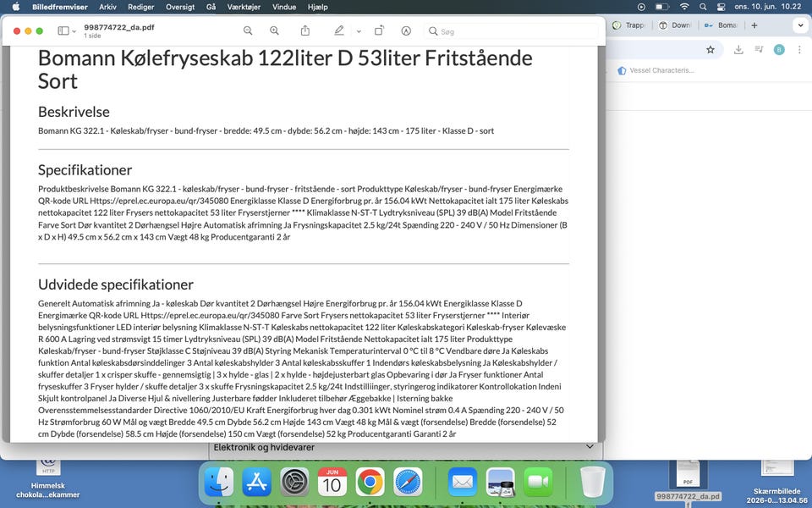Open the Billedfremviser menu
The image size is (812, 508).
[x=60, y=7]
